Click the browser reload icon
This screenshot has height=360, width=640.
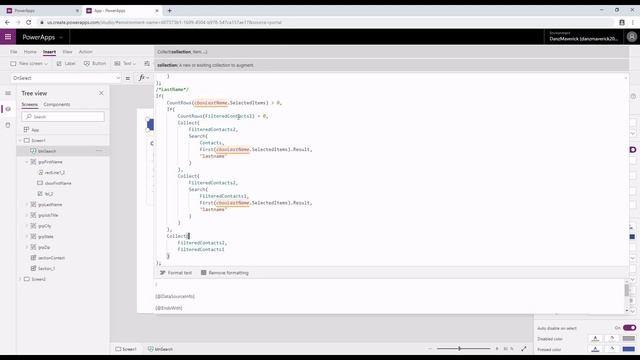point(29,22)
